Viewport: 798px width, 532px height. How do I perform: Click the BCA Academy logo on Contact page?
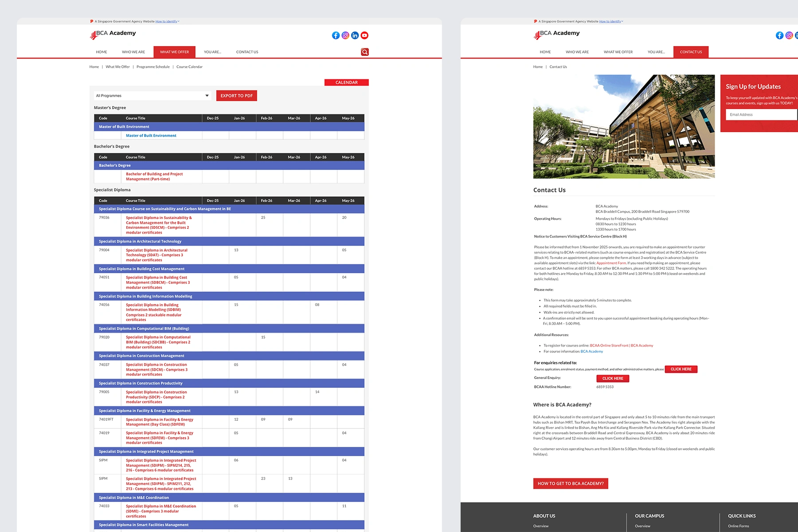(557, 34)
